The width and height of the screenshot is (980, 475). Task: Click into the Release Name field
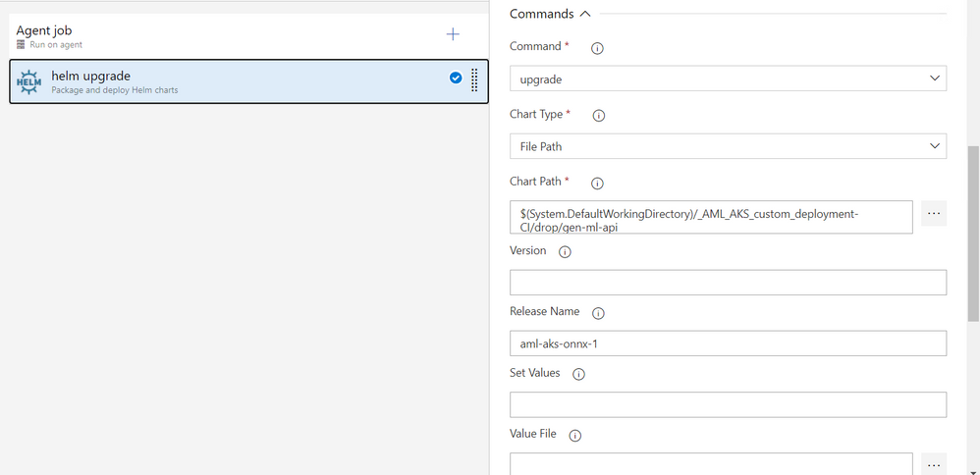pyautogui.click(x=728, y=343)
